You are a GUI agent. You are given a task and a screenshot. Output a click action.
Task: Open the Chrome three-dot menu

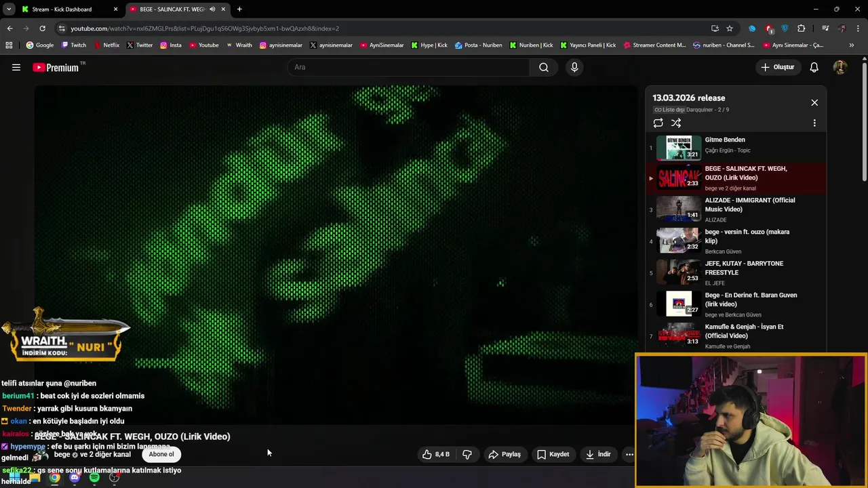[x=859, y=28]
